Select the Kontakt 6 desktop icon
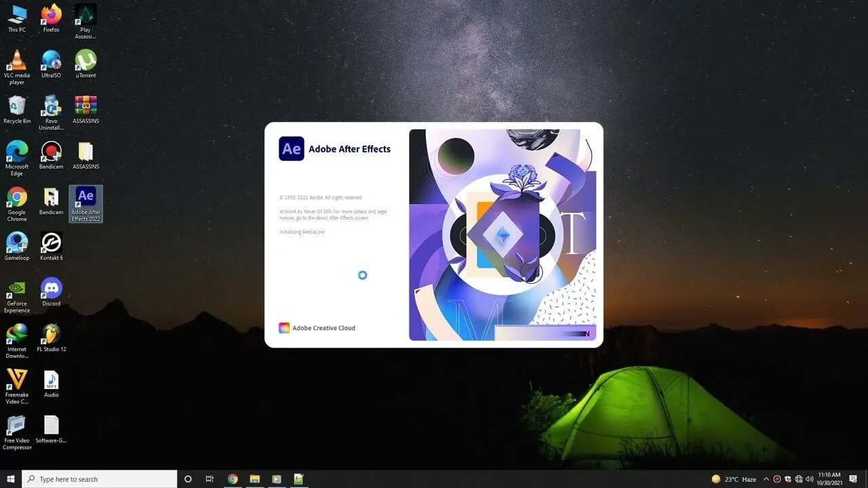 pyautogui.click(x=51, y=246)
